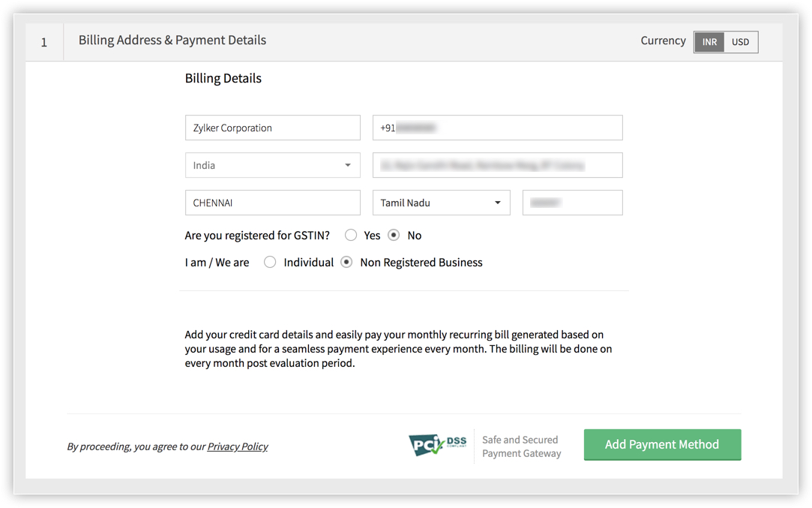Click the Safe and Secured Payment Gateway text
Viewport: 812px width, 508px height.
tap(521, 446)
